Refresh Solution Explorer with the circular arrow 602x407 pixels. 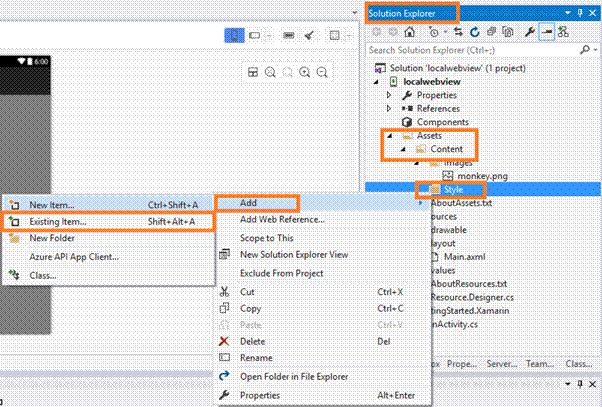475,32
